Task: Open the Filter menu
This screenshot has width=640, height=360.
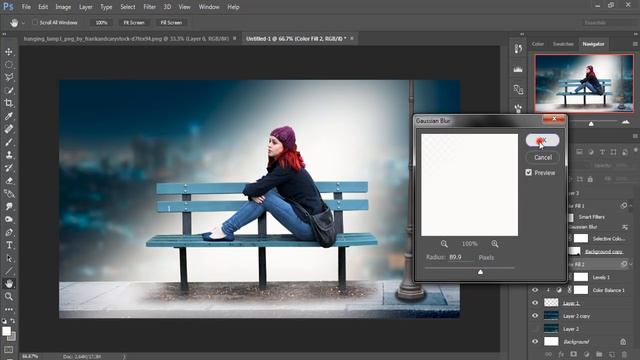Action: point(149,7)
